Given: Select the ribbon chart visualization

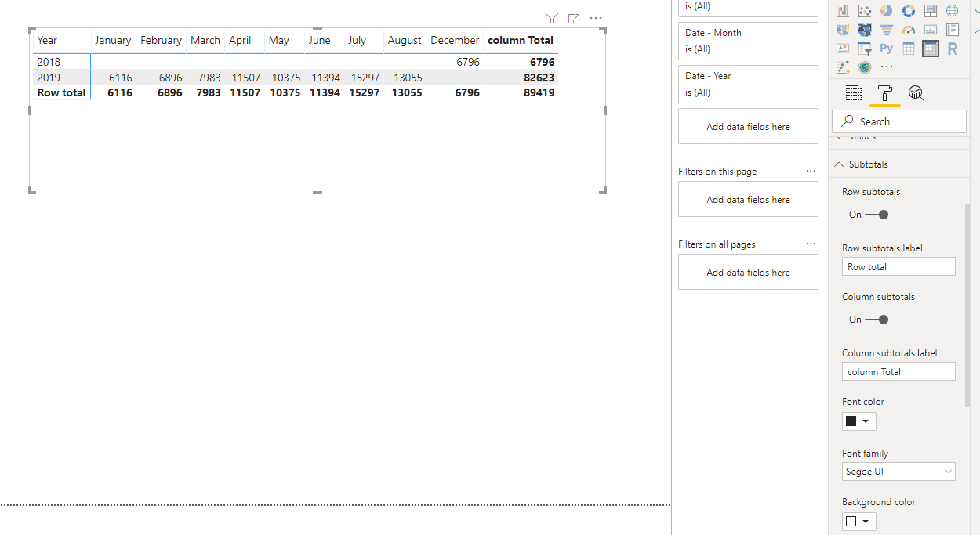Looking at the screenshot, I should pos(843,11).
